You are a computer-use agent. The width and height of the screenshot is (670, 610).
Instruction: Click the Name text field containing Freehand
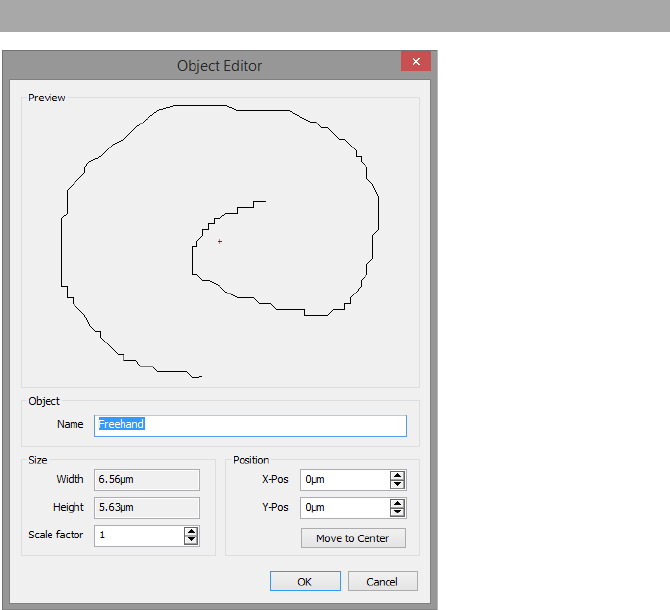coord(250,425)
